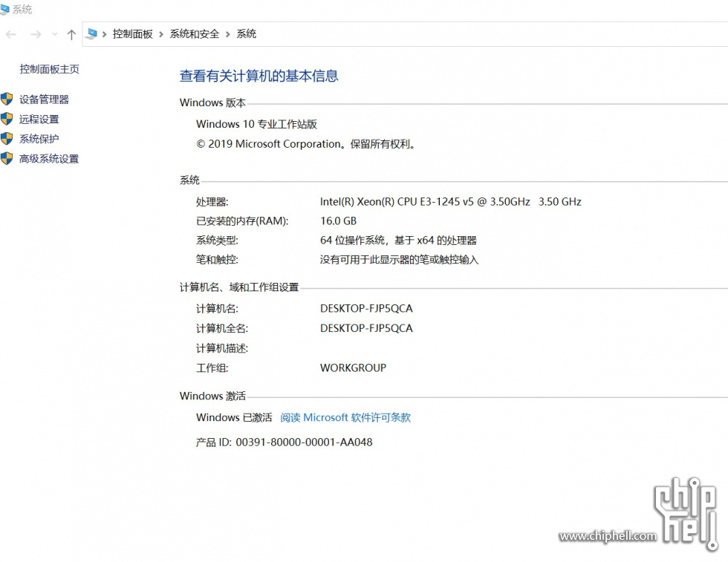The image size is (728, 562).
Task: Click the 笔和触控 label
Action: (x=217, y=260)
